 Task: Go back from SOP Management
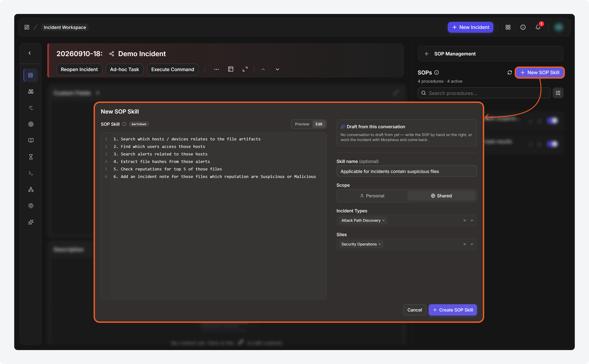tap(427, 54)
